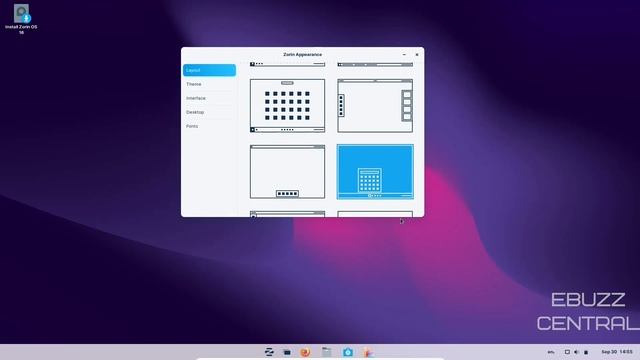Minimize the Zorin Appearance window
Image resolution: width=640 pixels, height=360 pixels.
[404, 54]
